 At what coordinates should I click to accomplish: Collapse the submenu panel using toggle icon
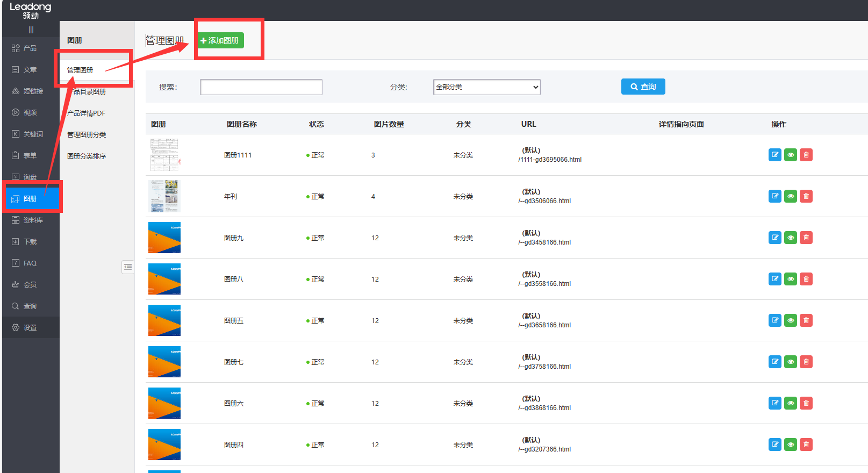tap(128, 267)
